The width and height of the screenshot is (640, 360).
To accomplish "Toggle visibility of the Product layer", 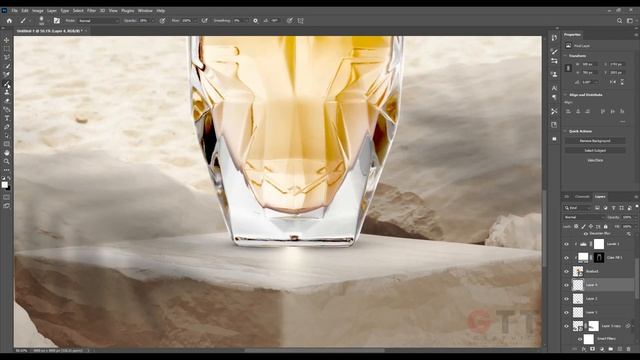I will pyautogui.click(x=566, y=271).
